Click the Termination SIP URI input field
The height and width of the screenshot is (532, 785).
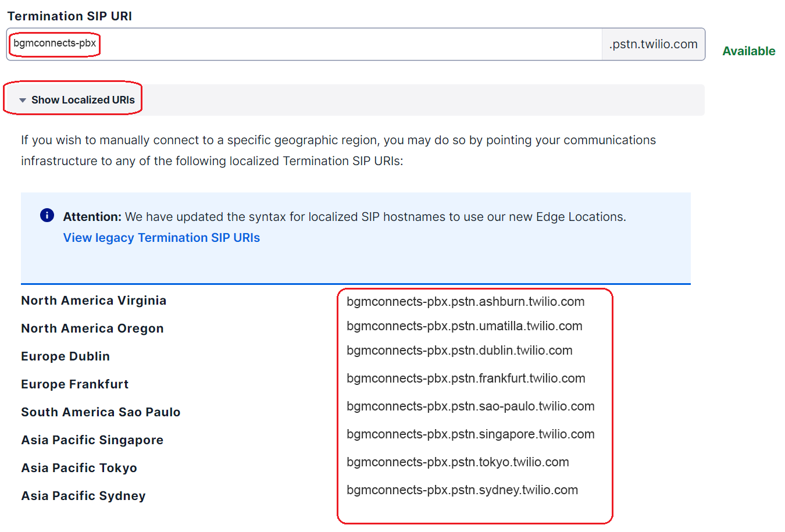(302, 44)
